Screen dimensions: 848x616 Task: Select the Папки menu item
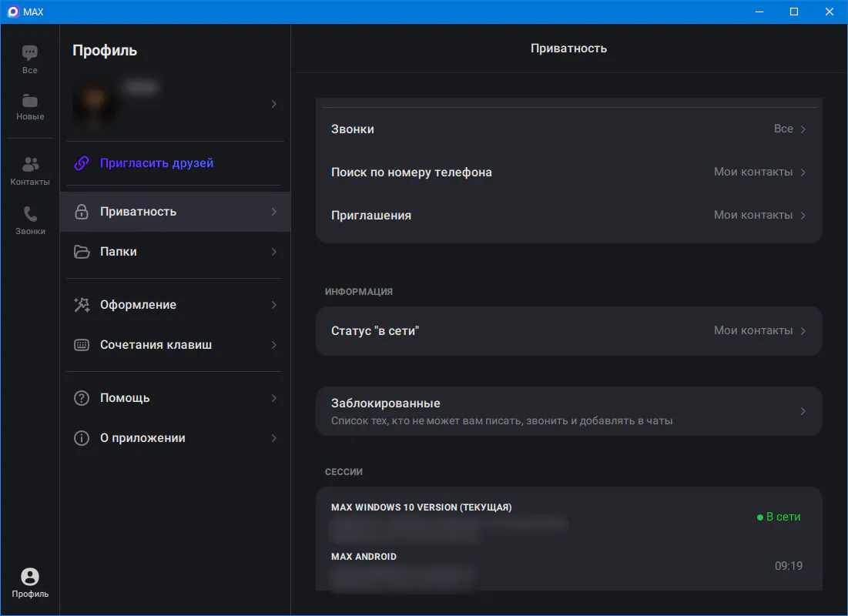176,252
